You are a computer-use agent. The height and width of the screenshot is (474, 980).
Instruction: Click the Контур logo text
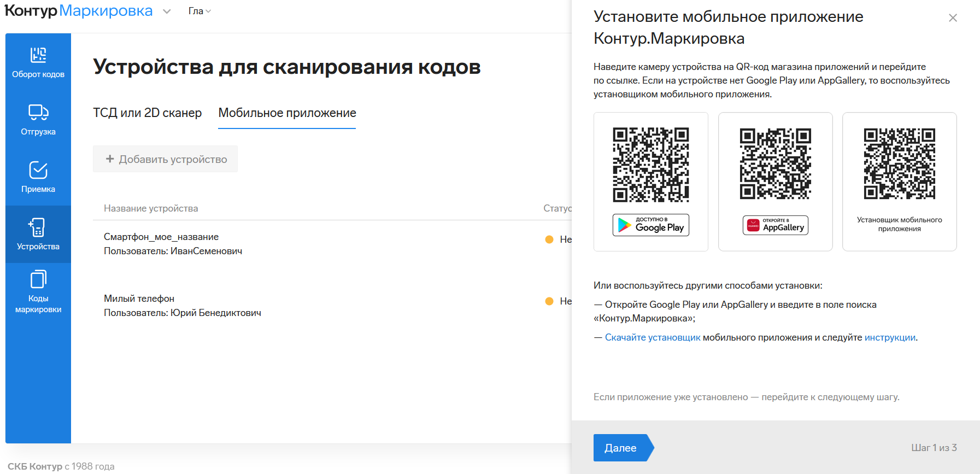click(31, 11)
